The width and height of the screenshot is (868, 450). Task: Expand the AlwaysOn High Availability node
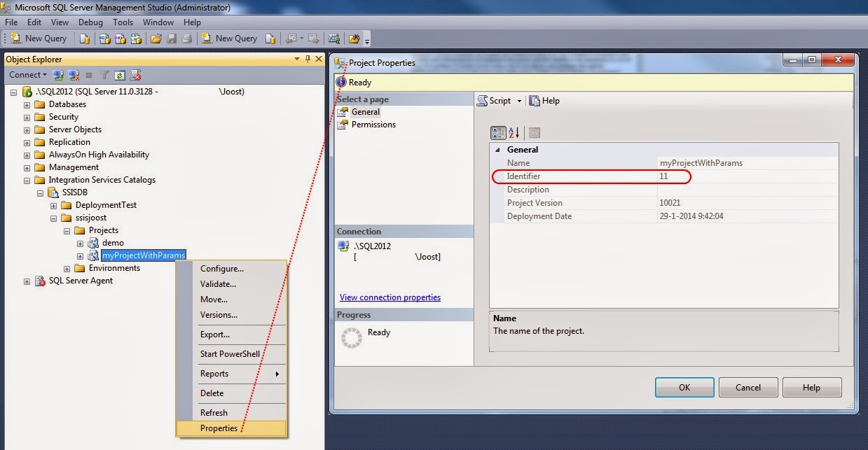click(x=27, y=155)
